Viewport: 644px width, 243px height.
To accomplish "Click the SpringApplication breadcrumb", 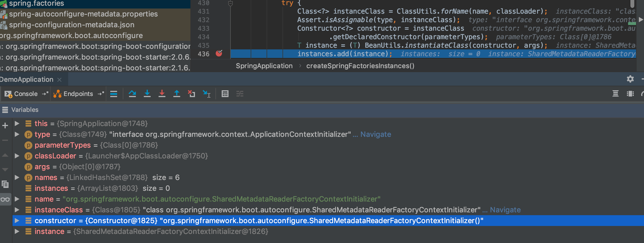I will [264, 66].
